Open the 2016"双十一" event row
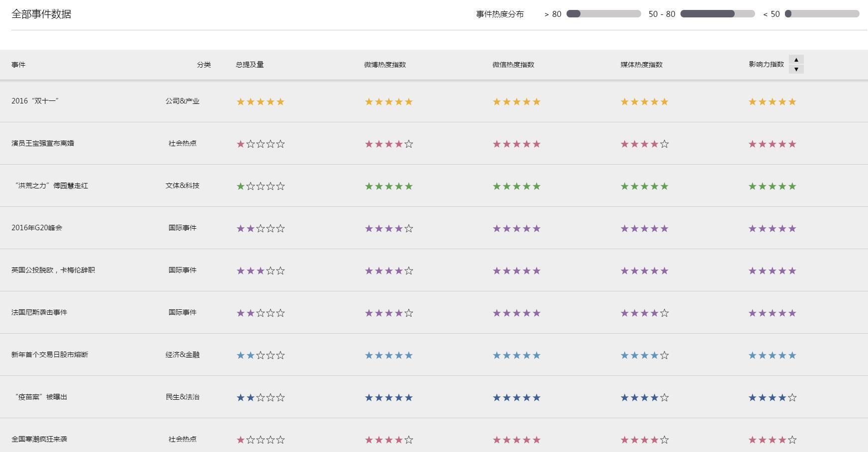868x452 pixels. 35,101
